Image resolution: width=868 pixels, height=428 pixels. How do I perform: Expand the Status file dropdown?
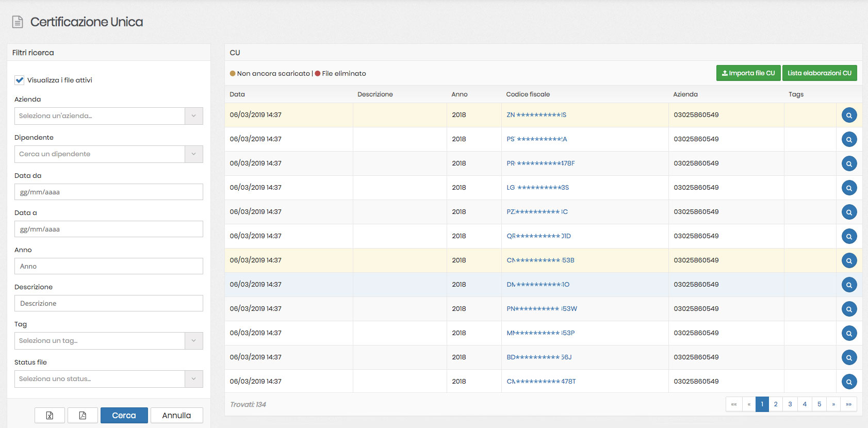[x=193, y=379]
